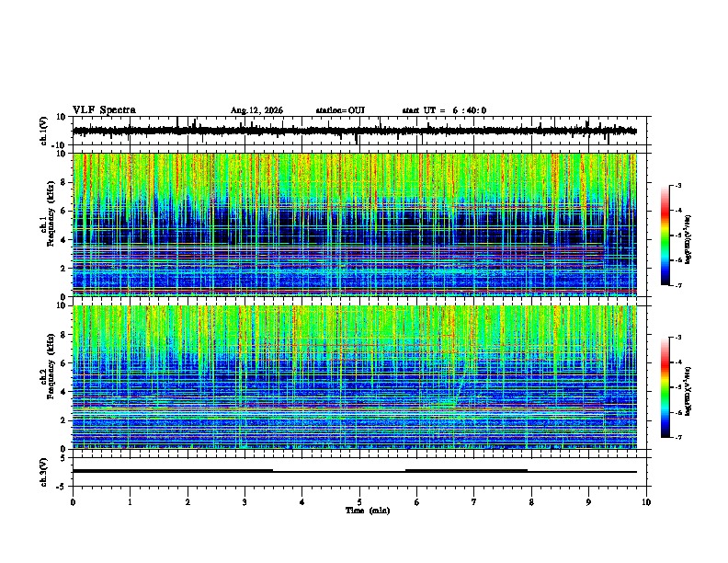The width and height of the screenshot is (728, 563).
Task: Click the ch.2 color bar log(PSD) unit label
Action: click(x=688, y=391)
